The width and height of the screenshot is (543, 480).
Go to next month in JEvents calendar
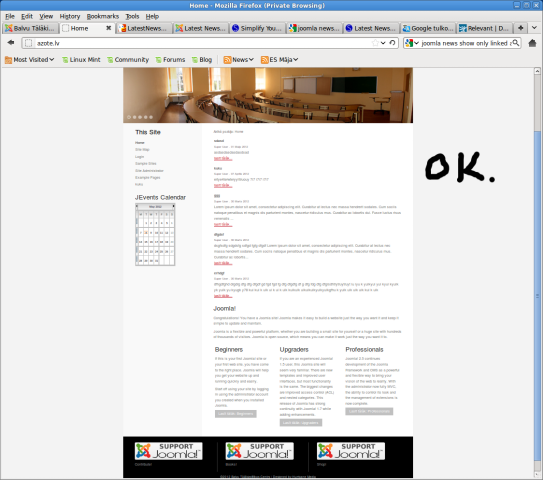[x=173, y=206]
